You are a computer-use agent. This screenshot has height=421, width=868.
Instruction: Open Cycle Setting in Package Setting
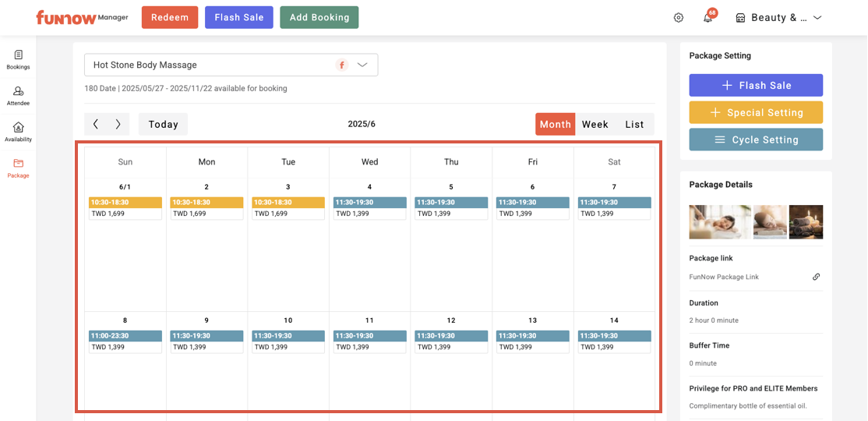(755, 140)
